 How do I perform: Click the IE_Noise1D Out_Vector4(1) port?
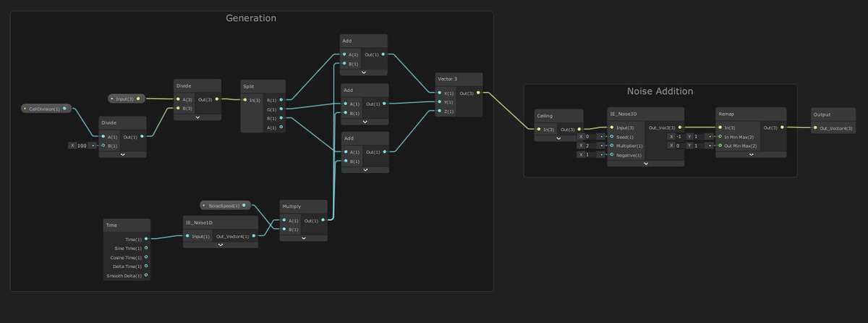[x=253, y=236]
